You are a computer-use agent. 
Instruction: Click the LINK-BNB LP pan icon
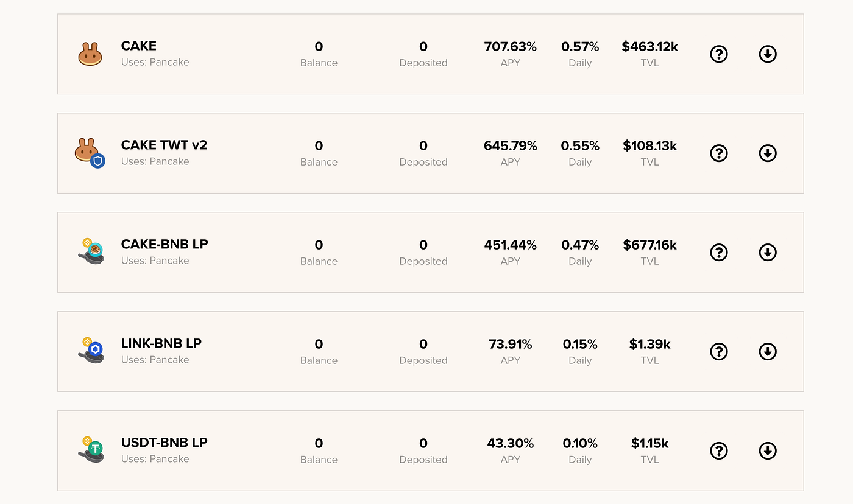(x=91, y=350)
